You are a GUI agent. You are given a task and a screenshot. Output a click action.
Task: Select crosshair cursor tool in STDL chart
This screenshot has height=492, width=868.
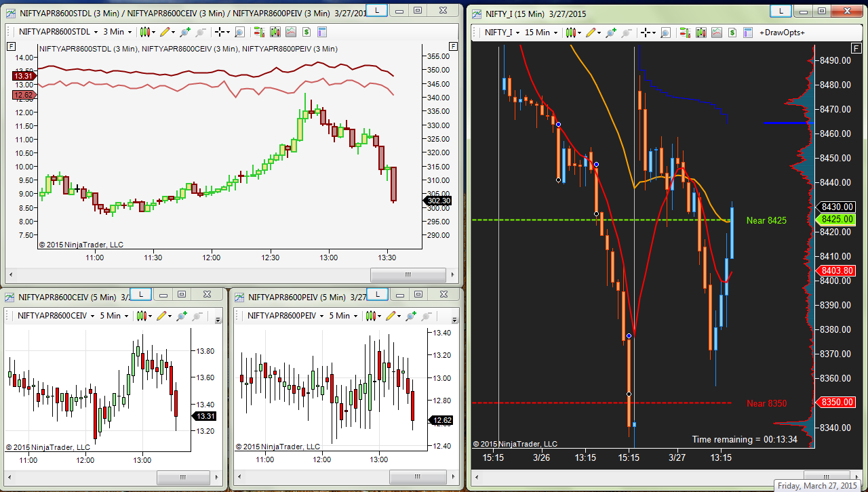(219, 32)
